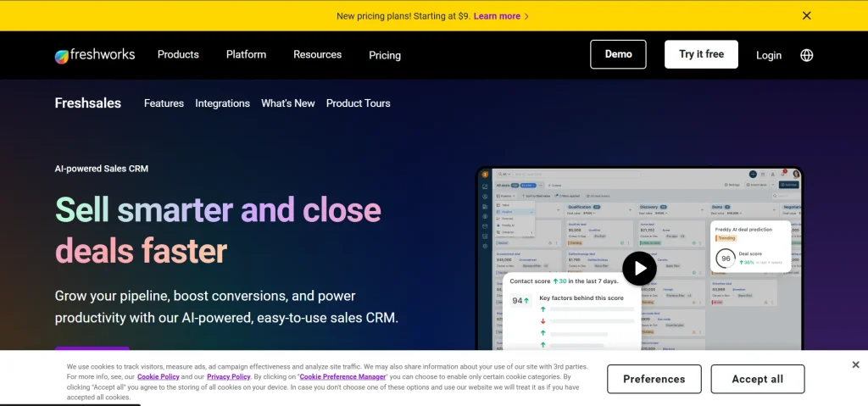Open the language globe icon
Screen dimensions: 868x406
806,55
